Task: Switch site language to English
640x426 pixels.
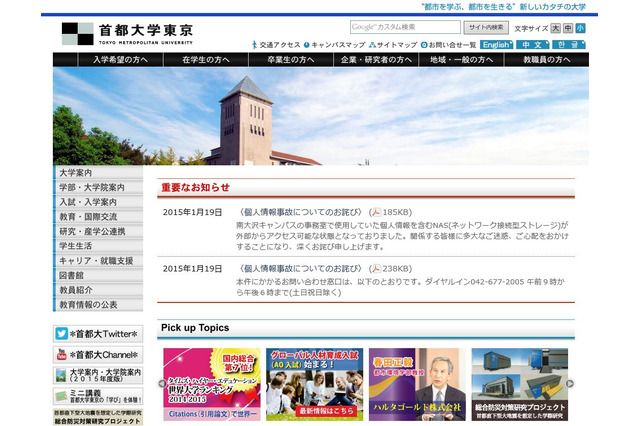Action: [x=496, y=44]
